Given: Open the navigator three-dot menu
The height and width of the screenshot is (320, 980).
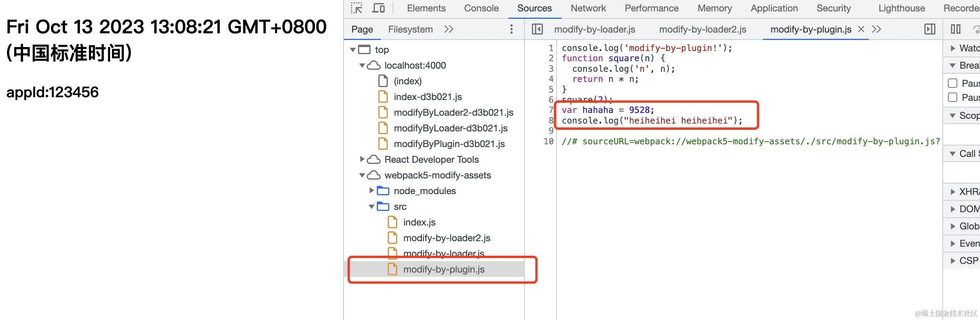Looking at the screenshot, I should click(512, 29).
